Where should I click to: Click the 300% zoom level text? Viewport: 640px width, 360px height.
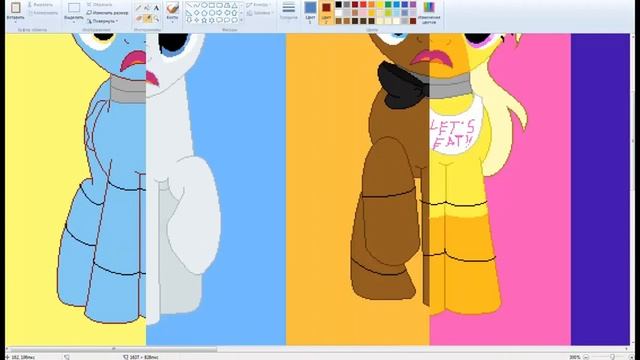point(575,357)
